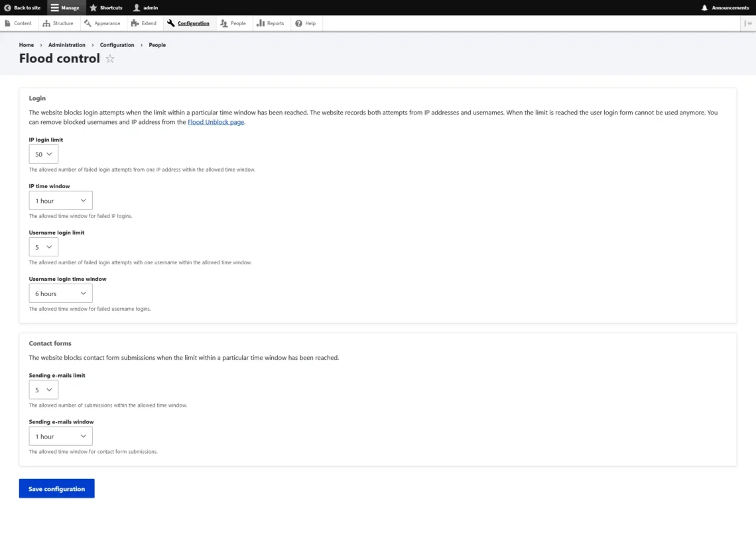Open the Content toolbar item
The image size is (756, 536).
click(x=19, y=23)
